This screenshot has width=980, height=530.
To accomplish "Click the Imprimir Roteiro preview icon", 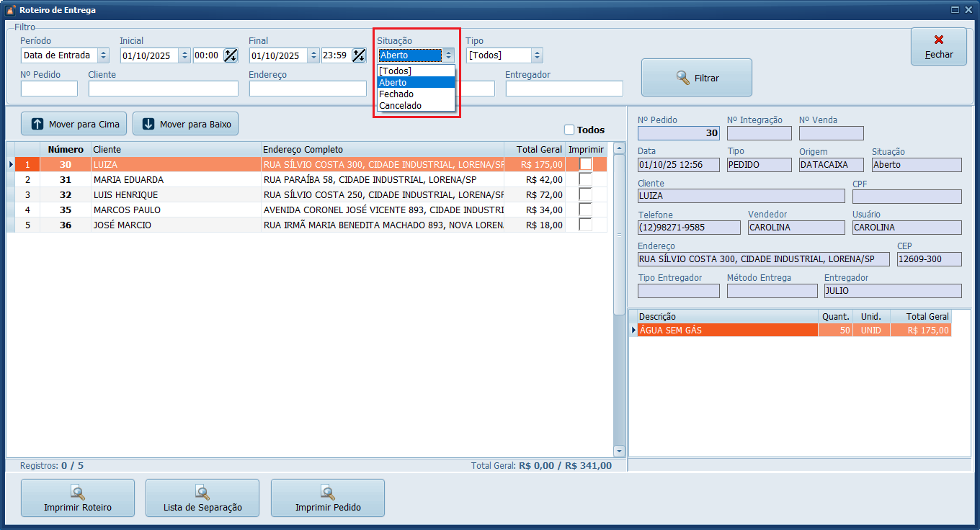I will (78, 493).
